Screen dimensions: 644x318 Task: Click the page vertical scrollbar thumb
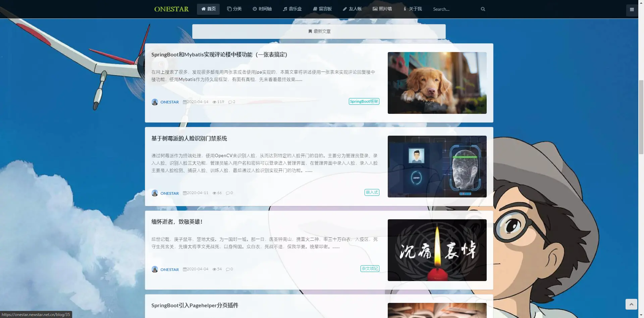[641, 117]
